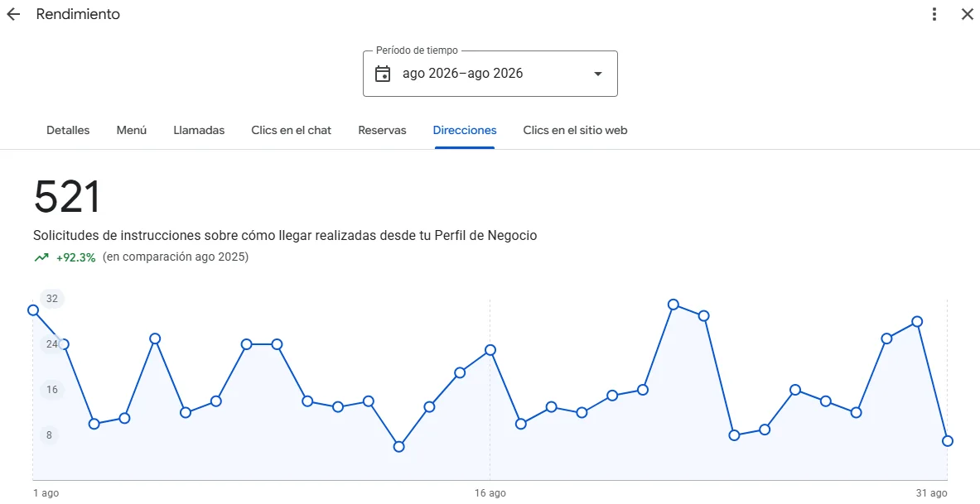Click the calendar icon in period selector
980x504 pixels.
(383, 74)
